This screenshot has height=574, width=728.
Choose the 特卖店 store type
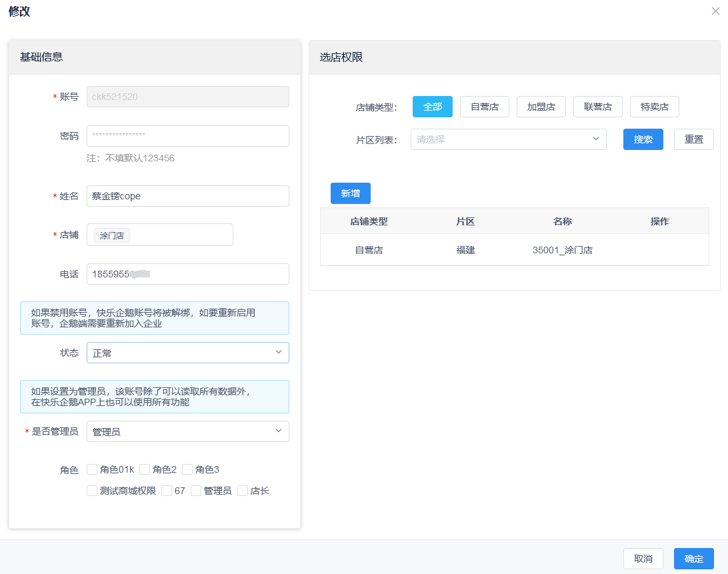tap(654, 107)
